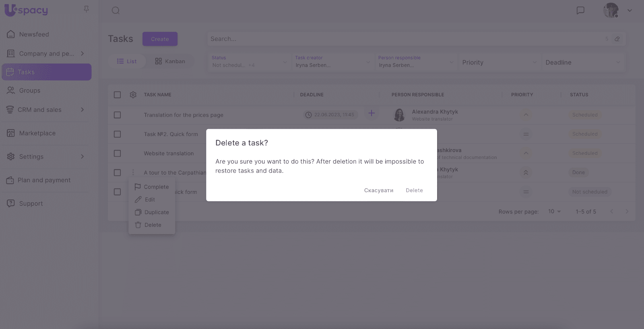Select the Website translation task checkbox

click(117, 154)
